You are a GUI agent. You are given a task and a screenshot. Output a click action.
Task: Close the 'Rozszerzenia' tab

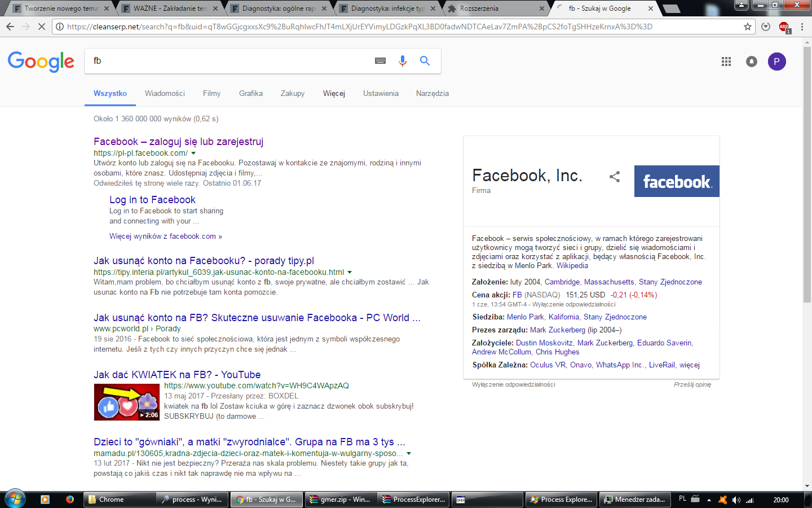(x=542, y=8)
